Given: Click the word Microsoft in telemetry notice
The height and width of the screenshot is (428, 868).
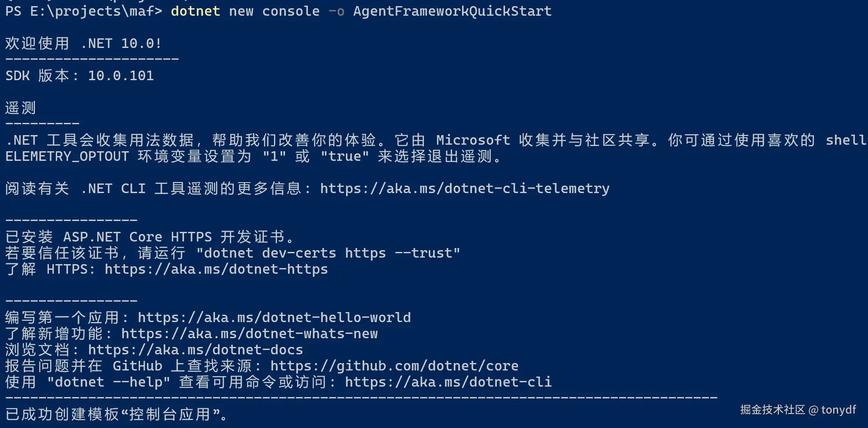Looking at the screenshot, I should [x=473, y=140].
